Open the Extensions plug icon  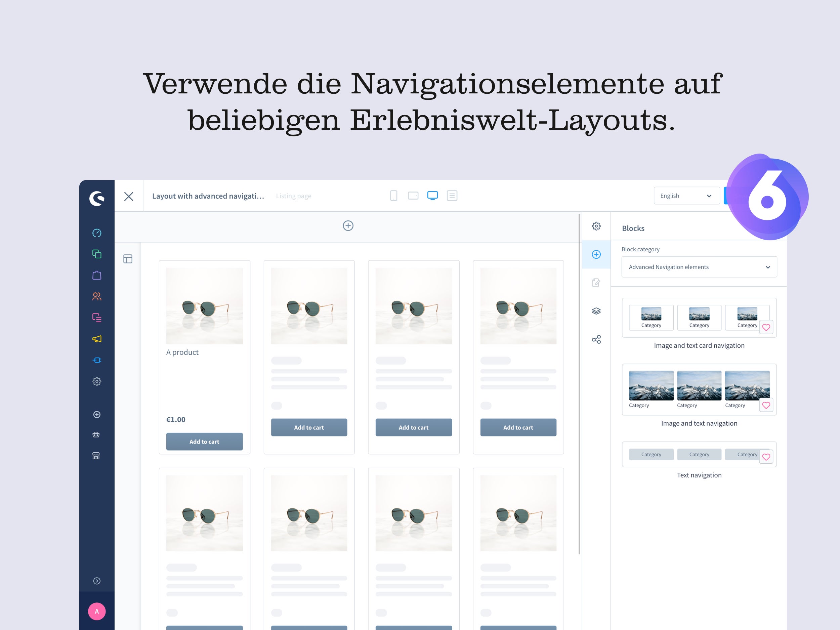97,360
